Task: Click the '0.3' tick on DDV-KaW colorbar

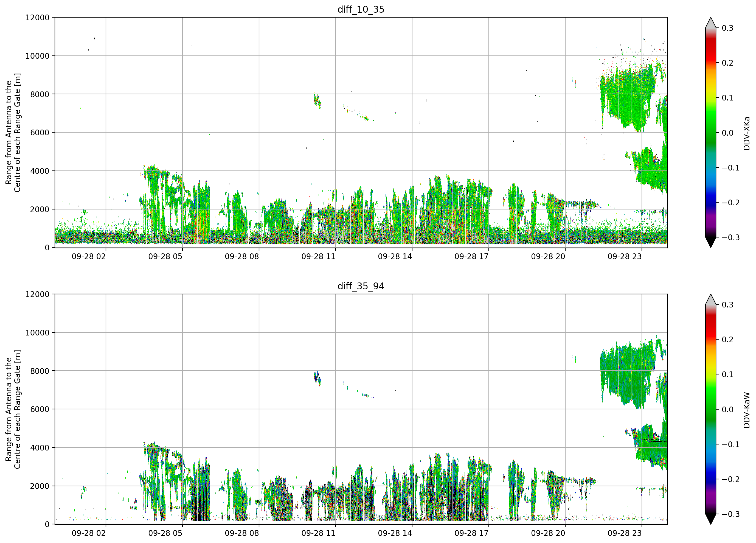Action: click(728, 305)
